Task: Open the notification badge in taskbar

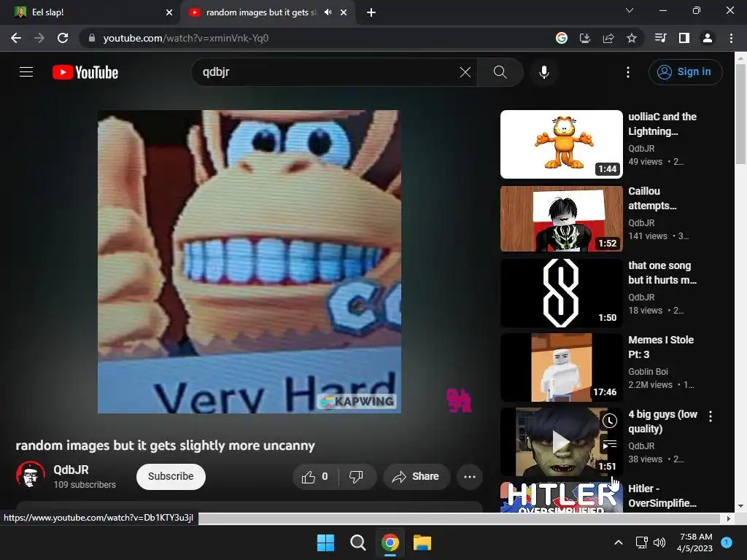Action: (727, 542)
